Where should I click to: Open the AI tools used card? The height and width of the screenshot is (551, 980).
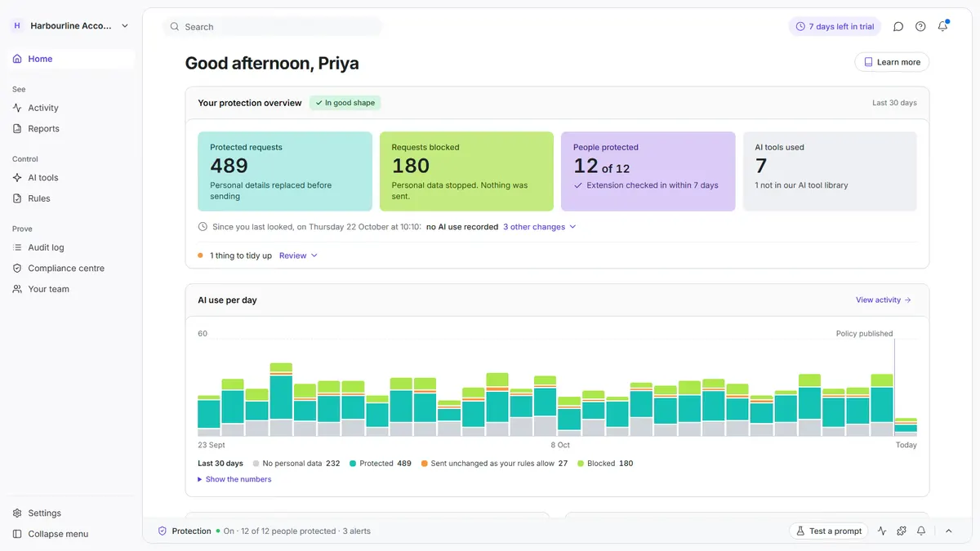point(830,171)
